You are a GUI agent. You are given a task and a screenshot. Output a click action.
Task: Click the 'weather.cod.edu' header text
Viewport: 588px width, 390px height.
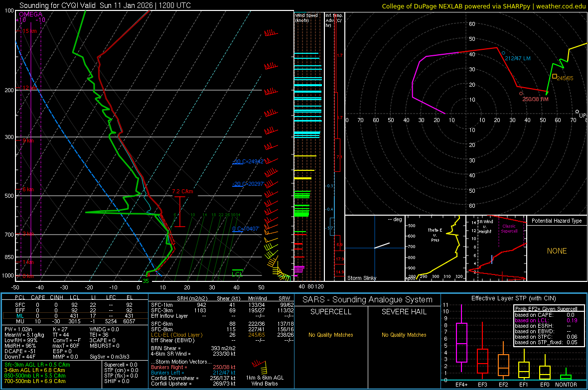561,6
